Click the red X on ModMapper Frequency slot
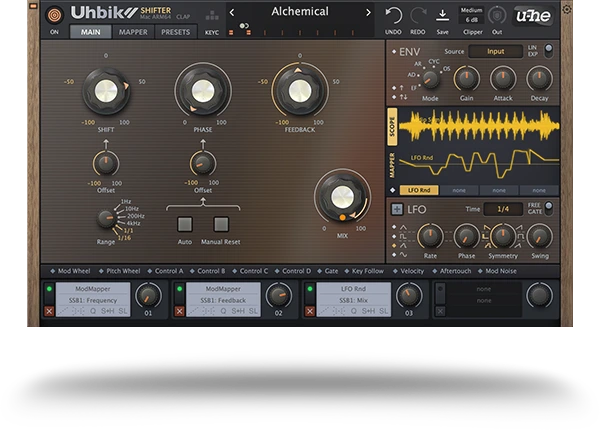 point(50,312)
